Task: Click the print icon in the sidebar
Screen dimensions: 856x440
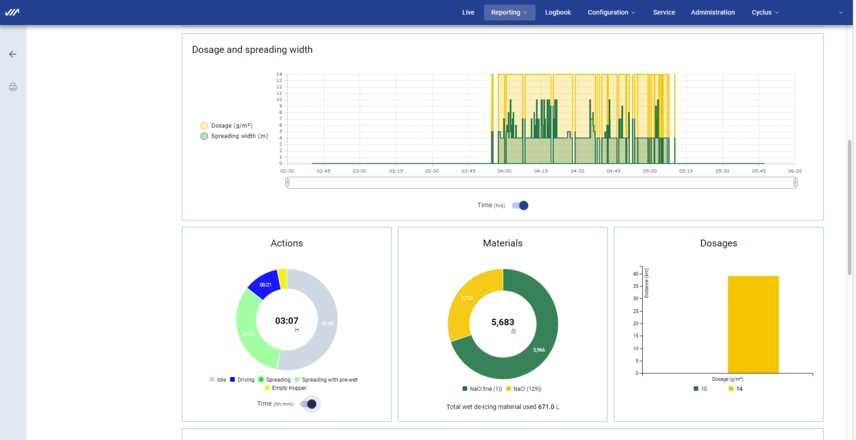Action: point(13,87)
